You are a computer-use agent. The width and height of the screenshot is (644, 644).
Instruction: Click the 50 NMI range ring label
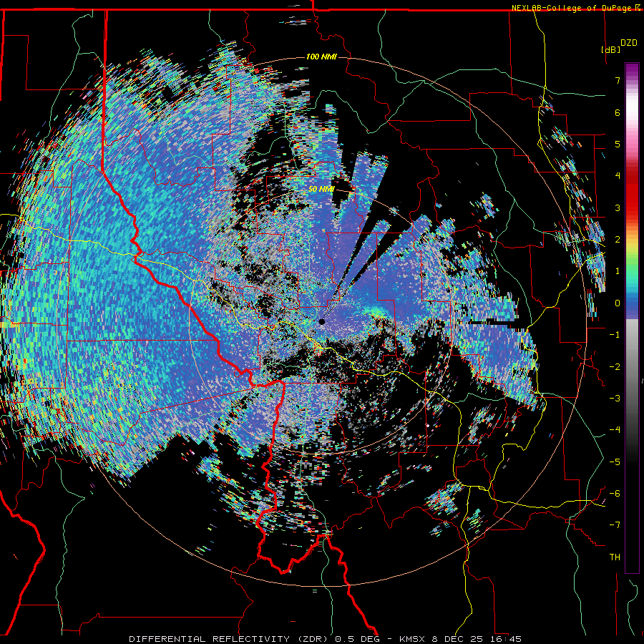(x=321, y=190)
